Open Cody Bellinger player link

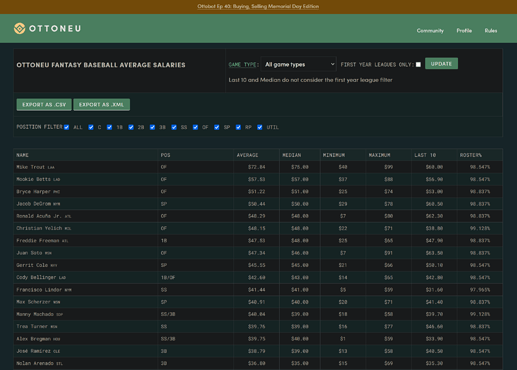tap(36, 277)
